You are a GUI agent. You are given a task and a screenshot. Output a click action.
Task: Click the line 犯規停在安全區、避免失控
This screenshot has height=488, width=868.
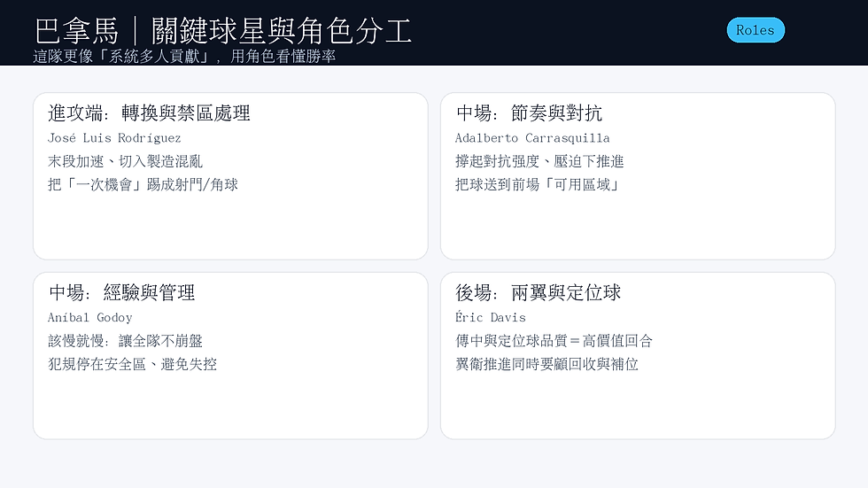[132, 364]
